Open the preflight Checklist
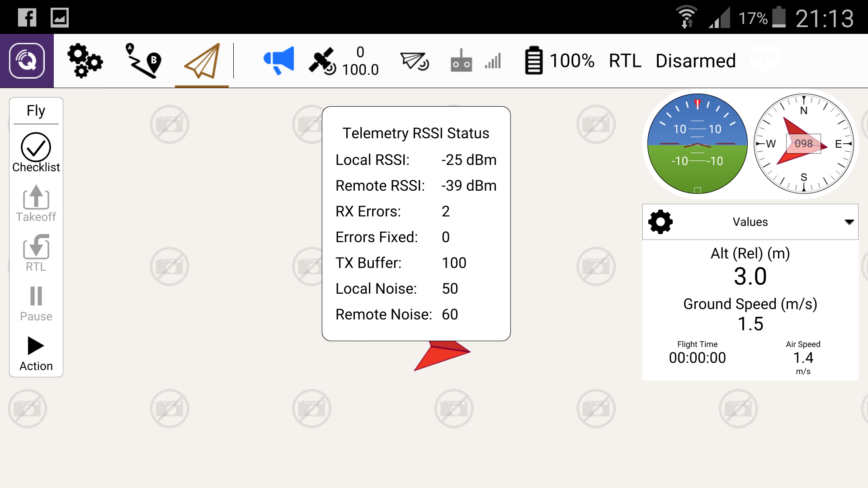 point(36,153)
